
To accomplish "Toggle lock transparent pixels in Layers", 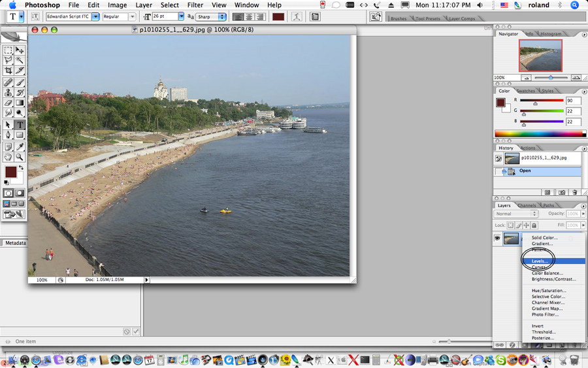I will coord(511,225).
